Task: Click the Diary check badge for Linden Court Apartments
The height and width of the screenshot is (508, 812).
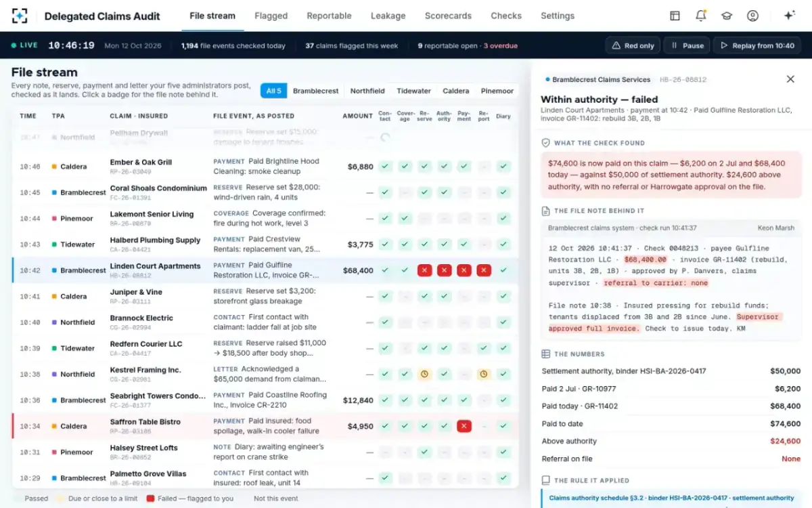Action: (503, 270)
